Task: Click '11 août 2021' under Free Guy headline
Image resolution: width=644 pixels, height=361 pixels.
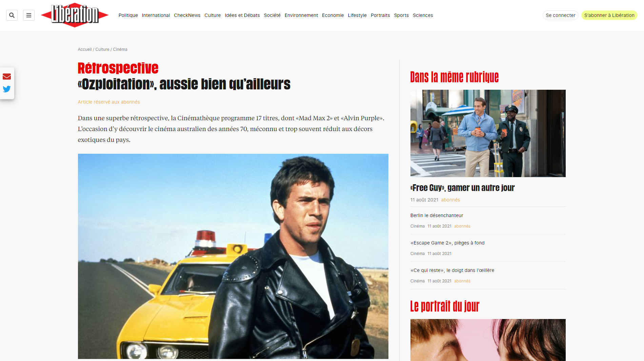Action: tap(424, 200)
